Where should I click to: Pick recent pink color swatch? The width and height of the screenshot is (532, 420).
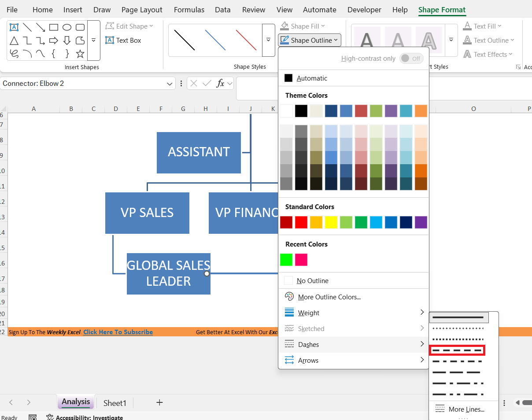point(301,260)
